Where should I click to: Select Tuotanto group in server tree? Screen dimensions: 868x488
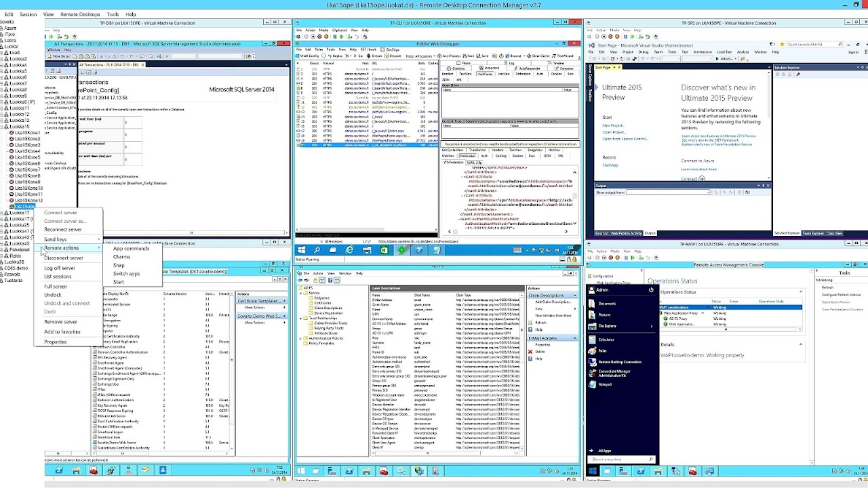pyautogui.click(x=14, y=280)
